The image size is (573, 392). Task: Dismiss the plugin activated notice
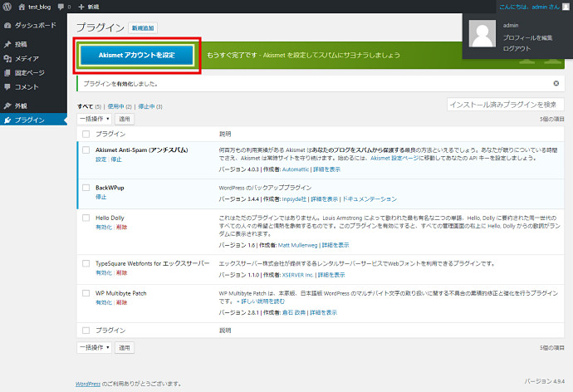pos(556,84)
